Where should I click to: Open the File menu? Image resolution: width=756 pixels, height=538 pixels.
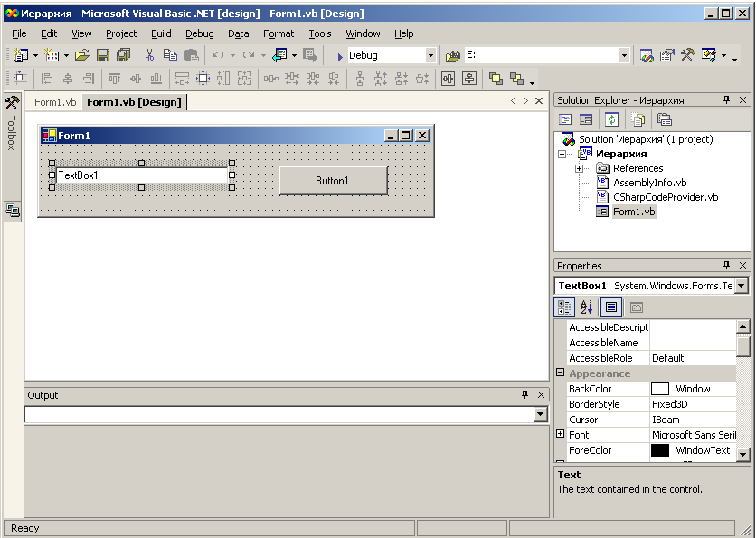19,33
